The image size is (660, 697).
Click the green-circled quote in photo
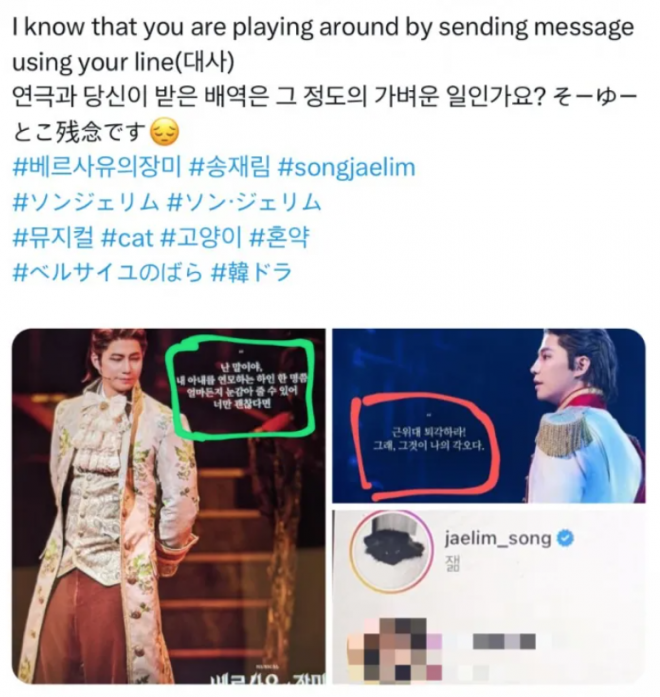point(240,387)
